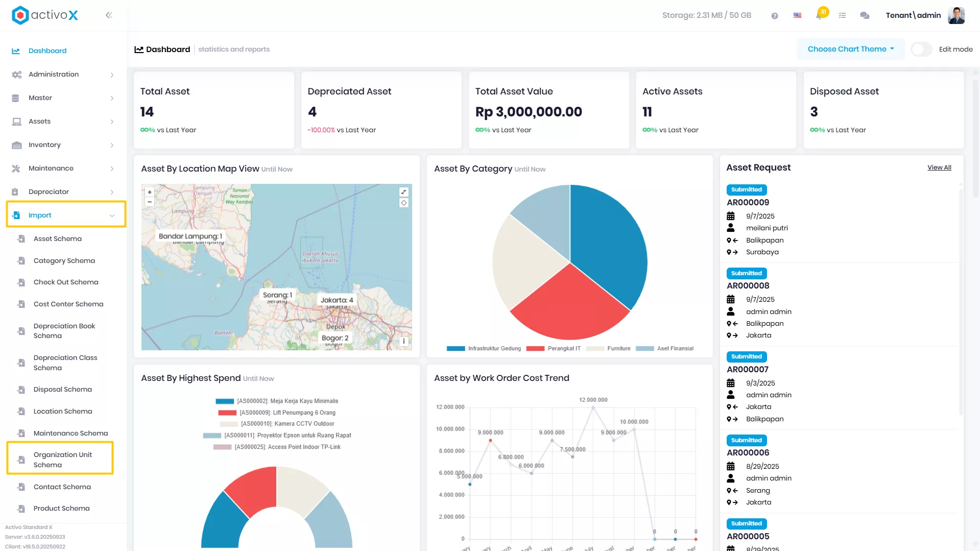Click View All asset requests link

(x=939, y=167)
